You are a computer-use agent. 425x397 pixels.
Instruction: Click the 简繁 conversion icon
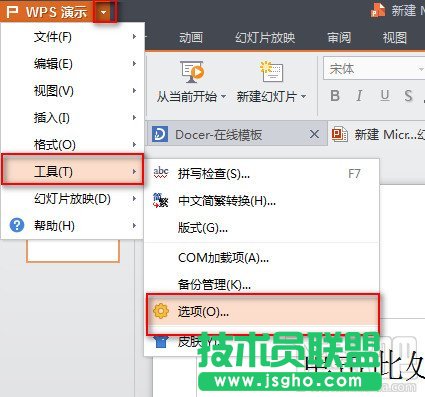161,200
